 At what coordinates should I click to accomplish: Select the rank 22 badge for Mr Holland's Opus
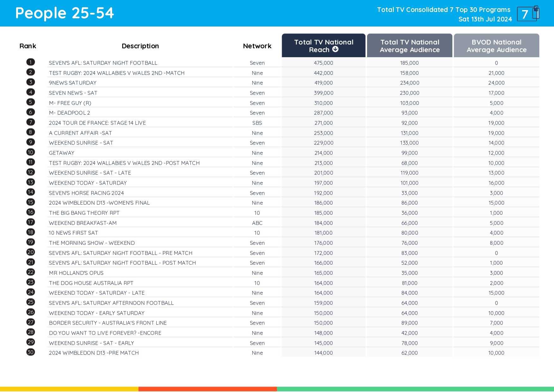pyautogui.click(x=30, y=272)
